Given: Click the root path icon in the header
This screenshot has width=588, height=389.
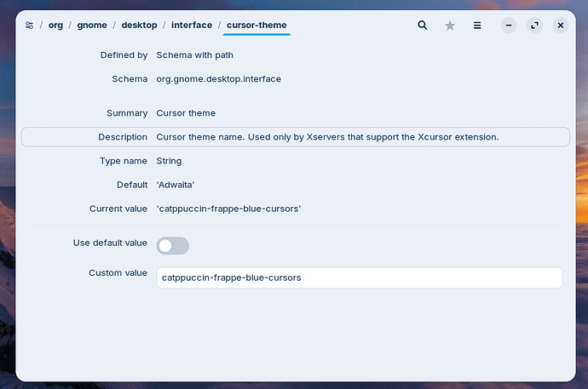Looking at the screenshot, I should coord(29,26).
